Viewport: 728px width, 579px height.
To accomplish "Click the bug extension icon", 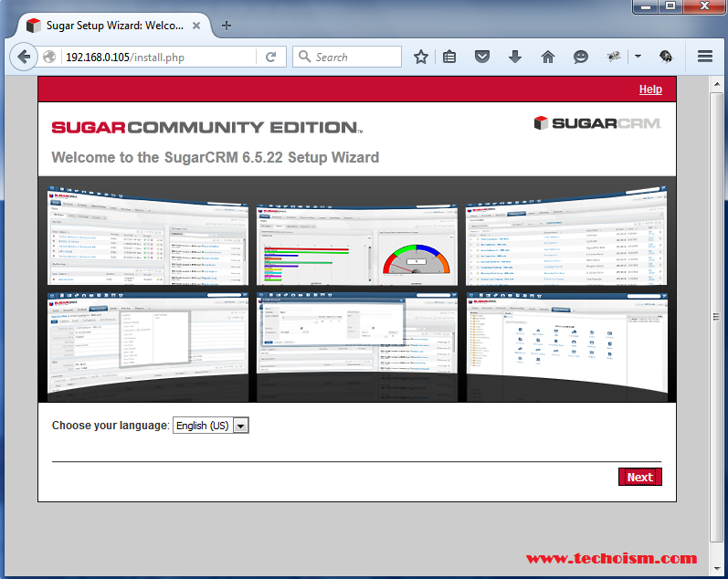I will [x=666, y=57].
